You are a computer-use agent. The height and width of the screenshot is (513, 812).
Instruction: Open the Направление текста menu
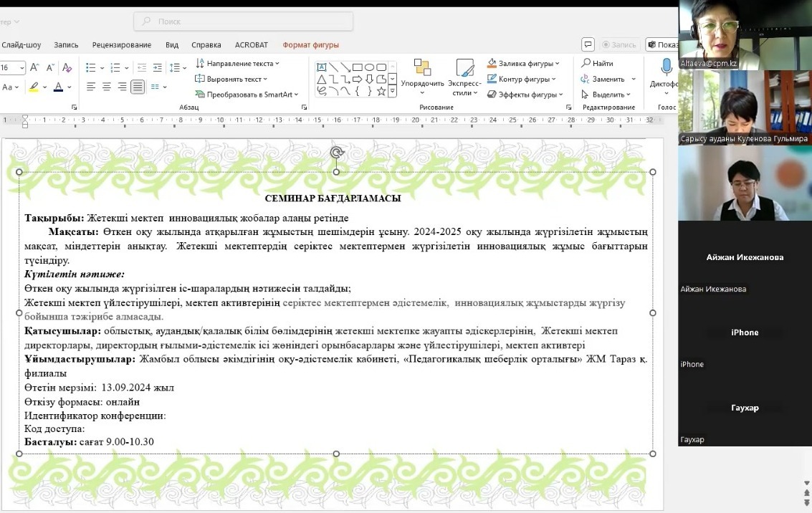(238, 63)
